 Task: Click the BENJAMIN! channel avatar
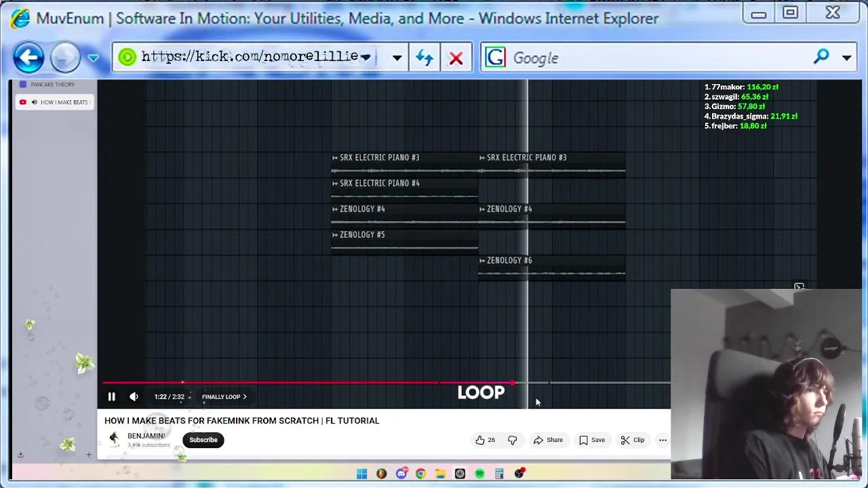114,439
